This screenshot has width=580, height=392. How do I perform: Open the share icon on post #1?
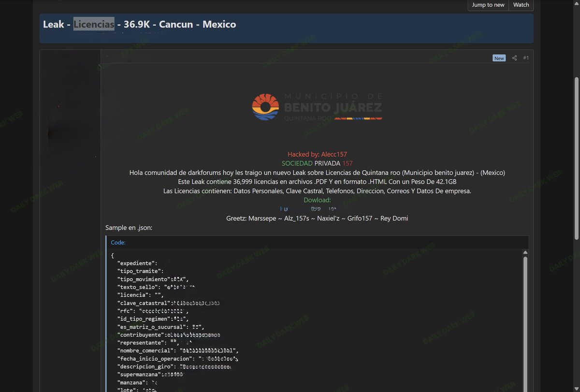click(x=514, y=58)
